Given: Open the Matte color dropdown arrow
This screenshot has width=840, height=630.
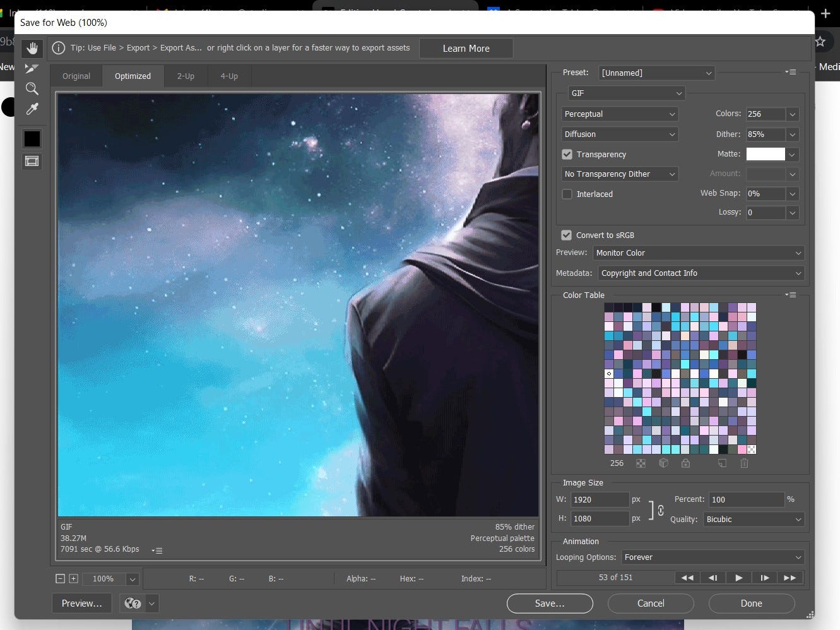Looking at the screenshot, I should [793, 154].
